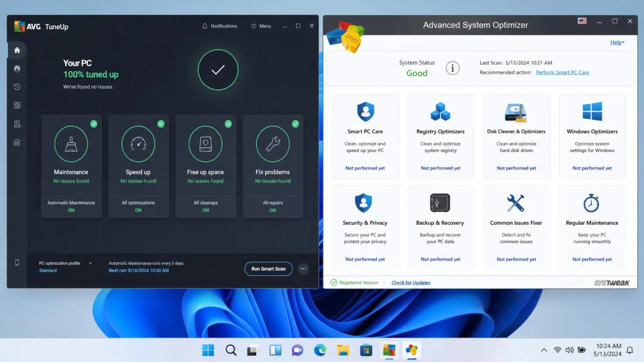Open the taskbar clock and date
This screenshot has width=644, height=362.
608,350
